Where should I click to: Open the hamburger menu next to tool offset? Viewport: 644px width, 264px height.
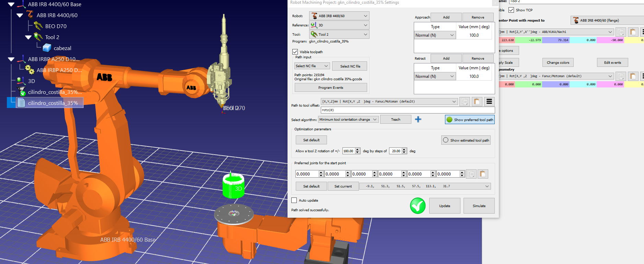pos(489,102)
